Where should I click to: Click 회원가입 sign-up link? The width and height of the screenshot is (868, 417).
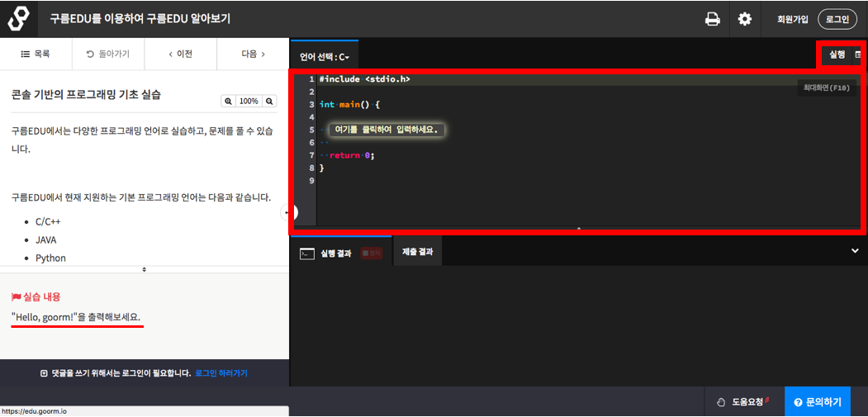[793, 19]
